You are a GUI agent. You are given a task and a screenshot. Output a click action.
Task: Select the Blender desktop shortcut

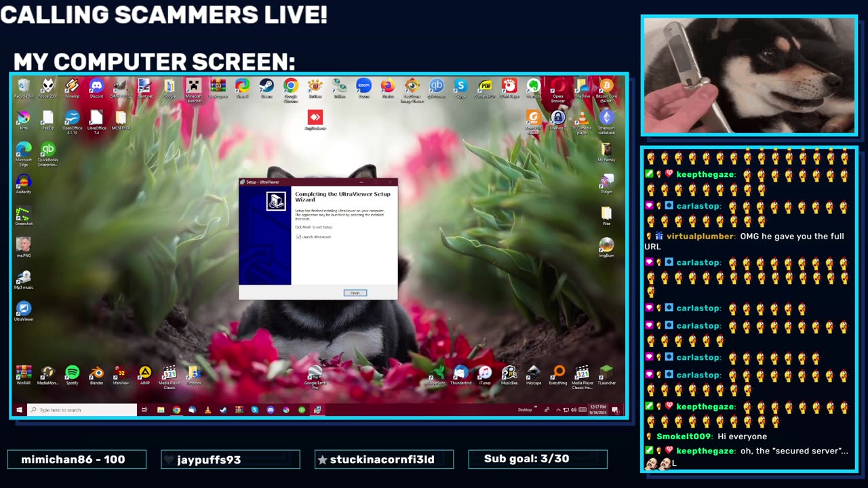[96, 375]
